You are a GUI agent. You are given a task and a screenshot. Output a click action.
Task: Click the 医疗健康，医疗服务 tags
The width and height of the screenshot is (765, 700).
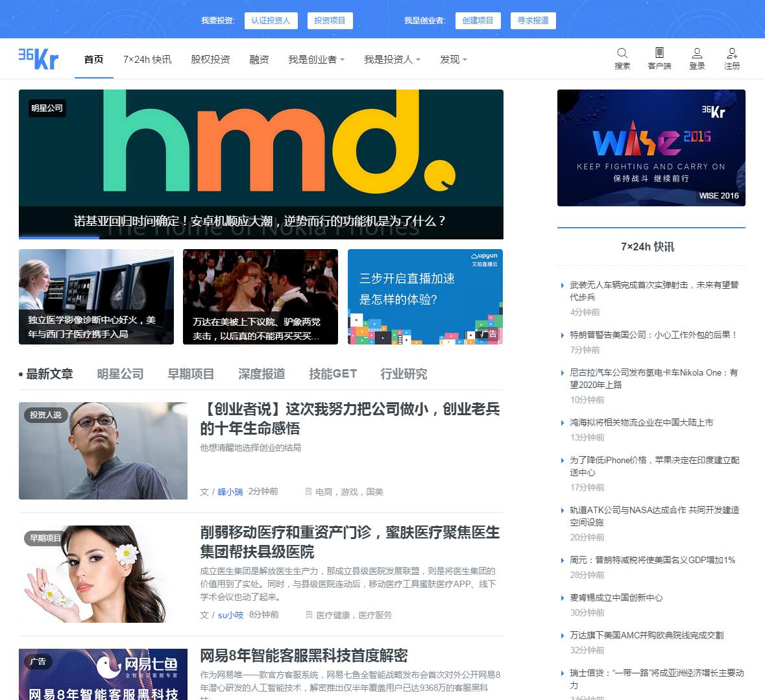tap(354, 615)
